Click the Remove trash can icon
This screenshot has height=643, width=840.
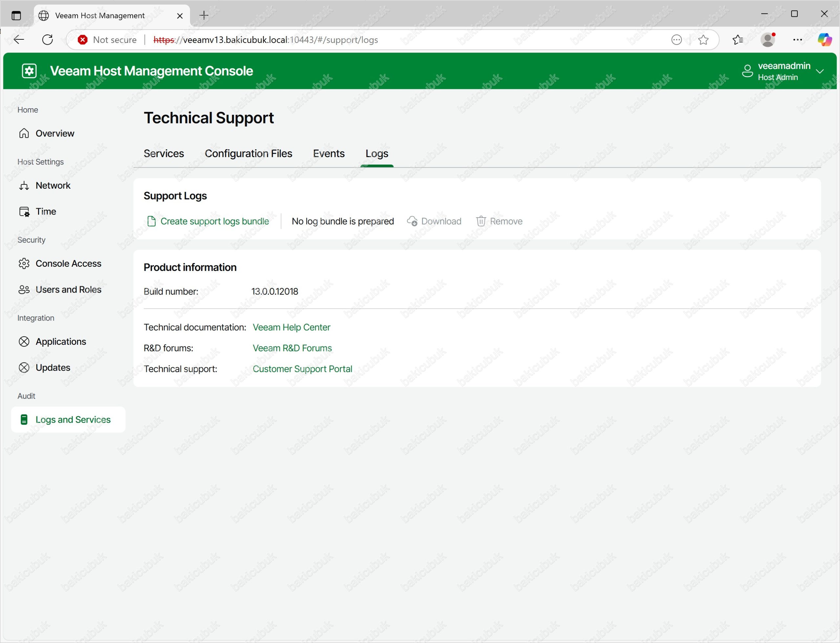[x=481, y=221]
